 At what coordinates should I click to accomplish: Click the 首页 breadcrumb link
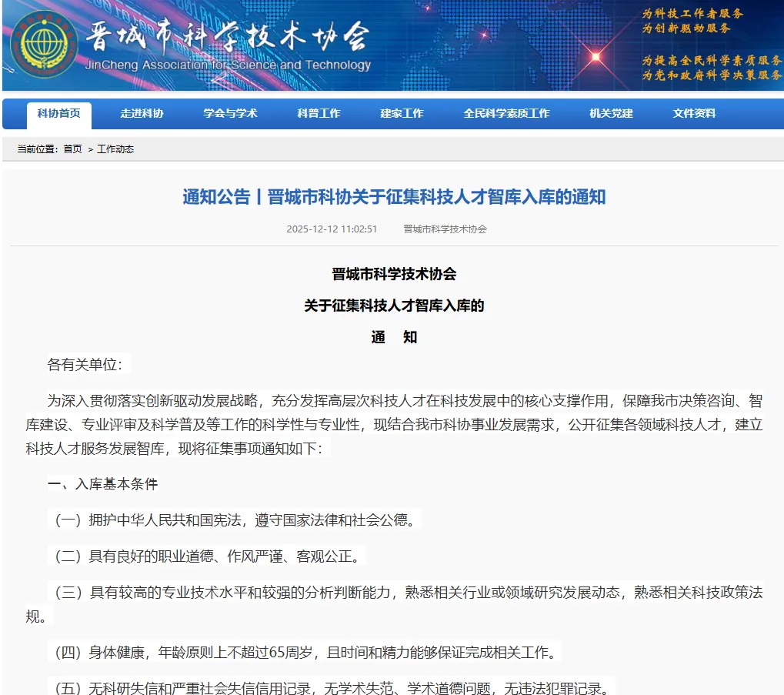point(73,149)
